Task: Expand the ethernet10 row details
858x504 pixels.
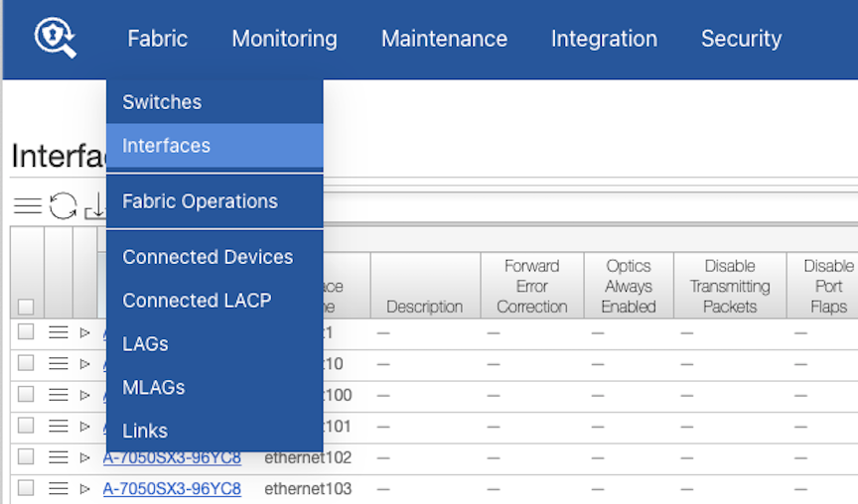Action: [84, 363]
